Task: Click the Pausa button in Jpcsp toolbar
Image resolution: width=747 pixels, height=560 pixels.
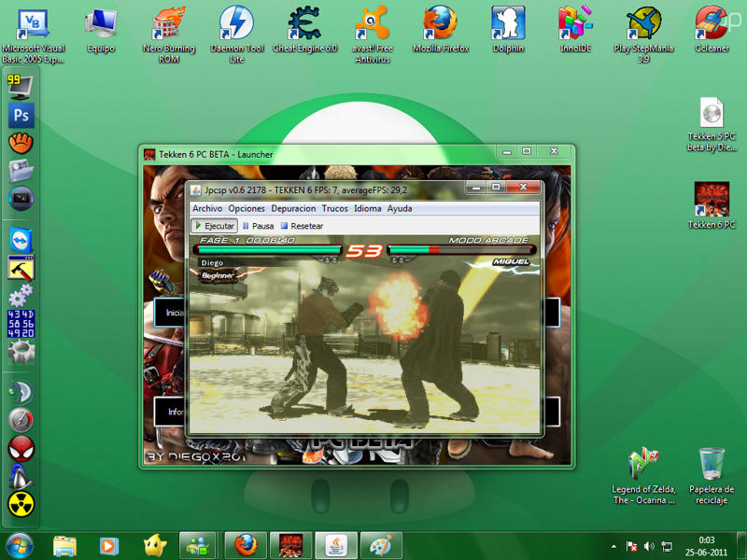Action: [x=258, y=226]
